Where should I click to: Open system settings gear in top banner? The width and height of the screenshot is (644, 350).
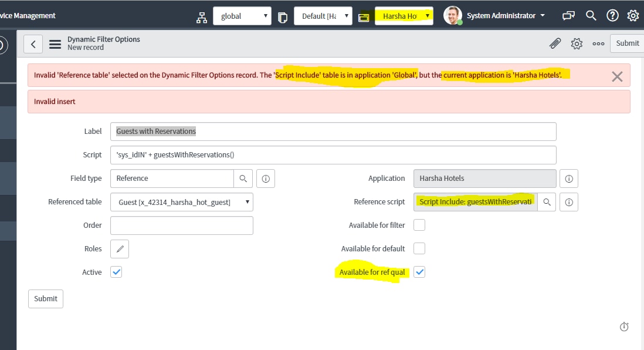pos(633,16)
